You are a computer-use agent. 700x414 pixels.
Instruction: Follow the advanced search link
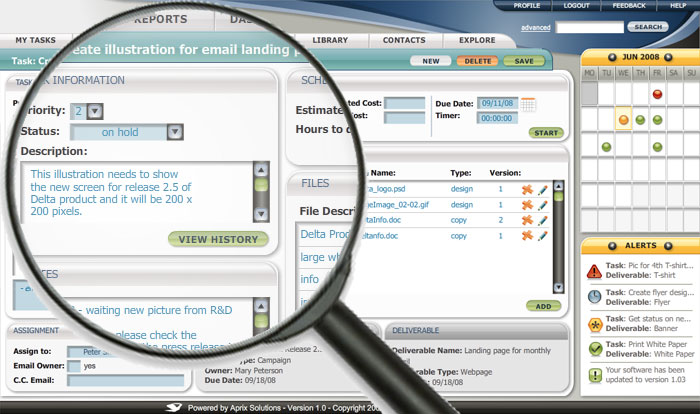click(x=535, y=28)
